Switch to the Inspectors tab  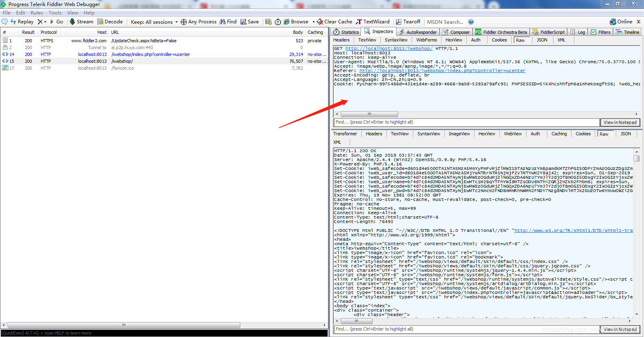[x=379, y=31]
